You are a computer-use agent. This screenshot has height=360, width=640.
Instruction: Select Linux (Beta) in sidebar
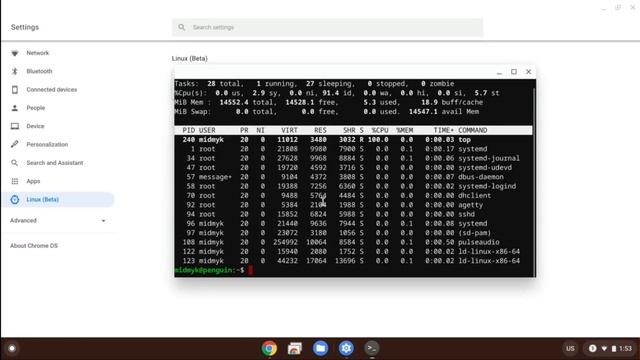click(58, 200)
